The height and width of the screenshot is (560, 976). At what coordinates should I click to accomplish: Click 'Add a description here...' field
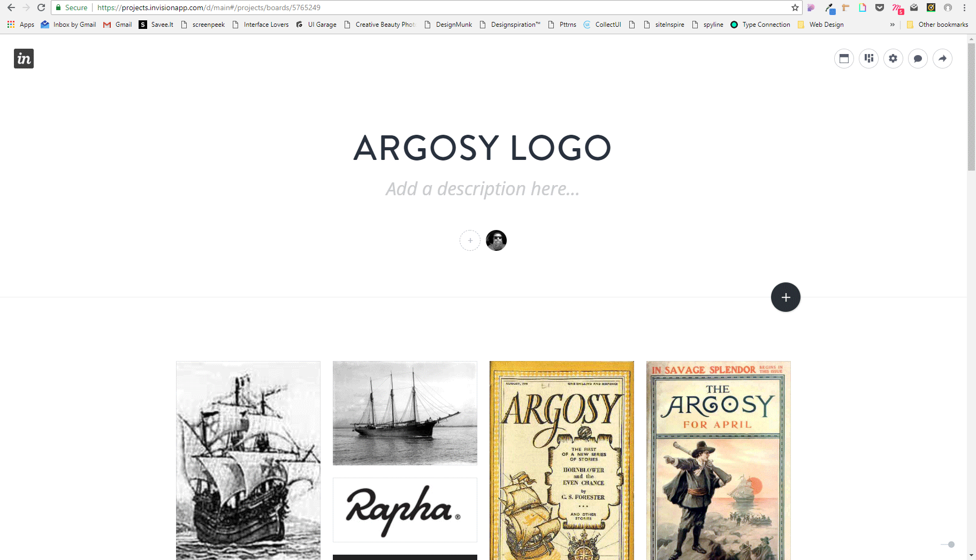[x=482, y=189]
